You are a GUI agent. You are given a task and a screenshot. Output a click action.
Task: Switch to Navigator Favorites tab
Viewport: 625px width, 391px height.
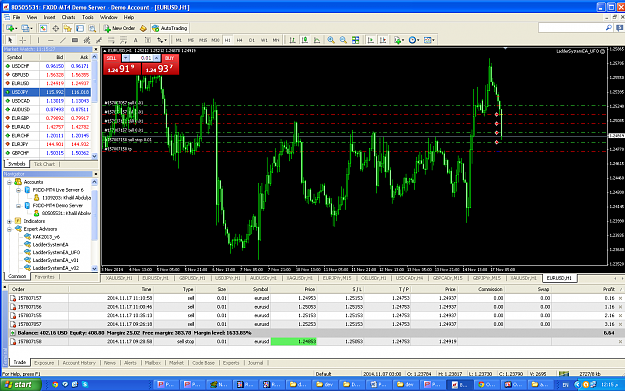(x=44, y=277)
